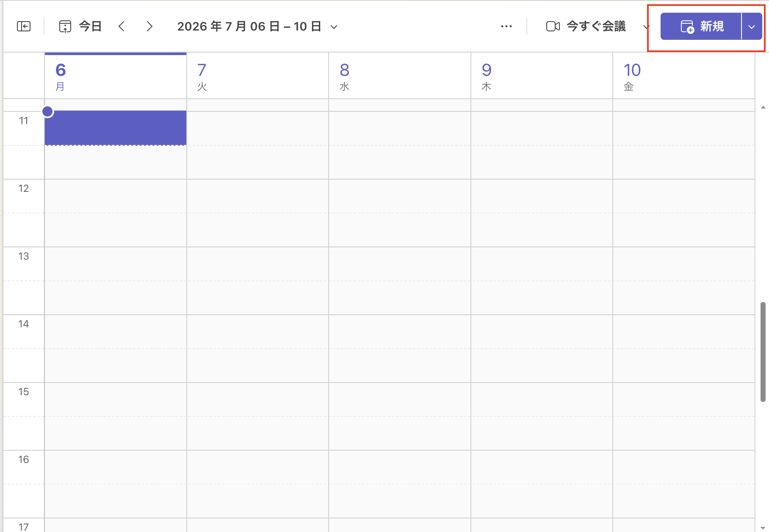This screenshot has width=769, height=532.
Task: Expand the date range picker chevron
Action: 334,27
